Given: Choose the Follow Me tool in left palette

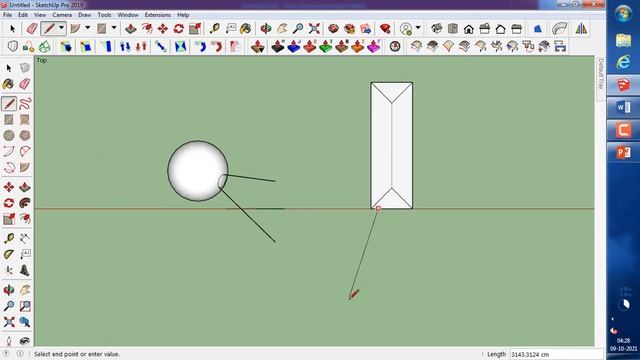Looking at the screenshot, I should tap(25, 203).
